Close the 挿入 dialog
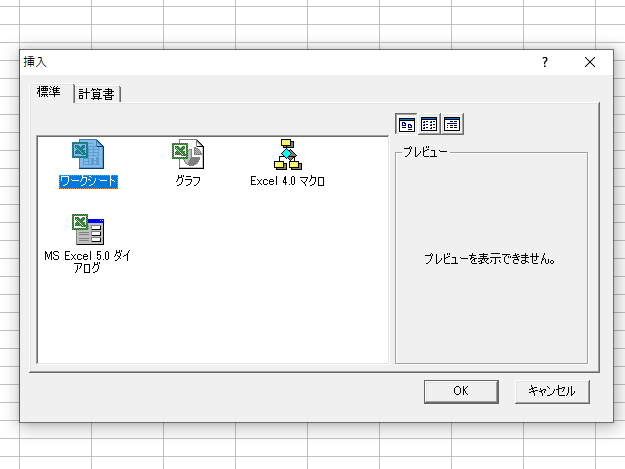This screenshot has width=625, height=469. [x=590, y=62]
